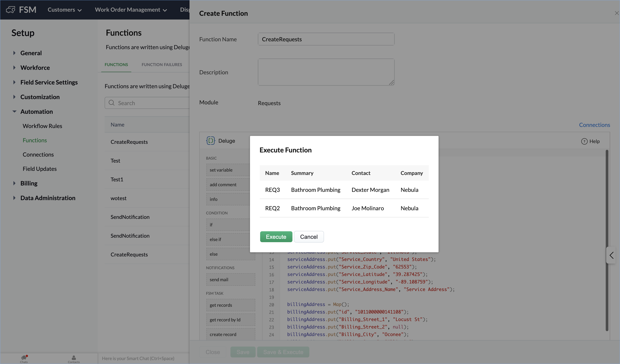Open the Contacts icon in bottom bar
Image resolution: width=620 pixels, height=364 pixels.
74,358
